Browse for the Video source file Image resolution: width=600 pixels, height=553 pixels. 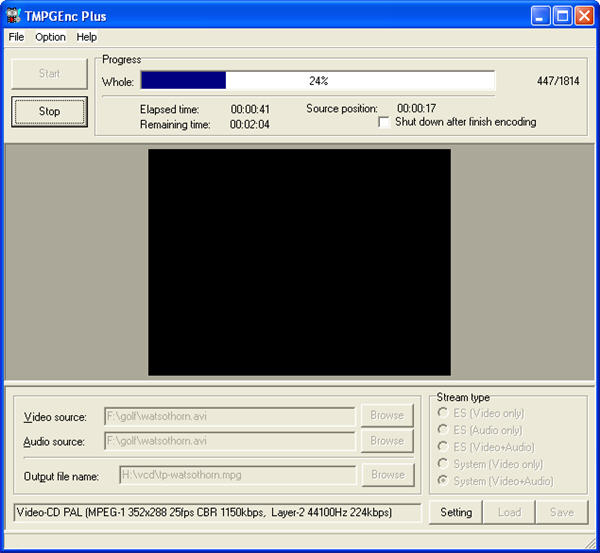pos(387,415)
